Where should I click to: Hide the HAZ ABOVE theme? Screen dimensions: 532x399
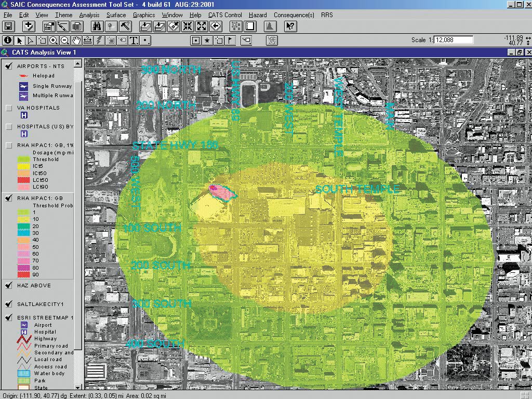(x=9, y=285)
